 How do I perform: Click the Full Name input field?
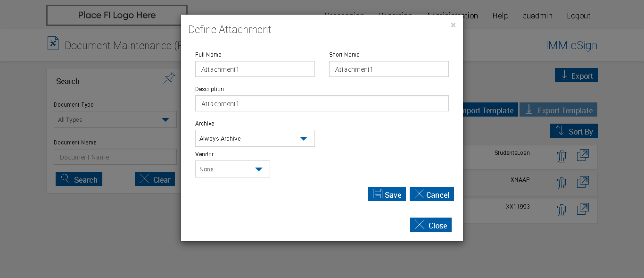click(255, 69)
